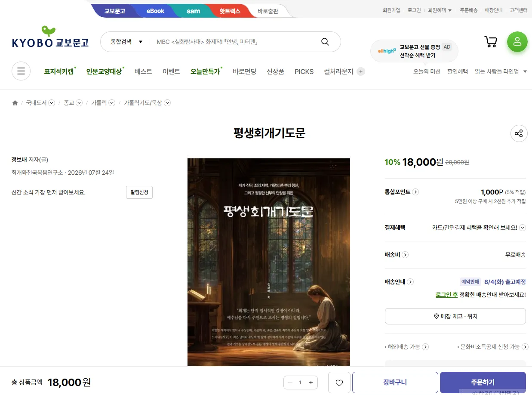Click the share icon beside the title
This screenshot has width=532, height=395.
pos(519,133)
